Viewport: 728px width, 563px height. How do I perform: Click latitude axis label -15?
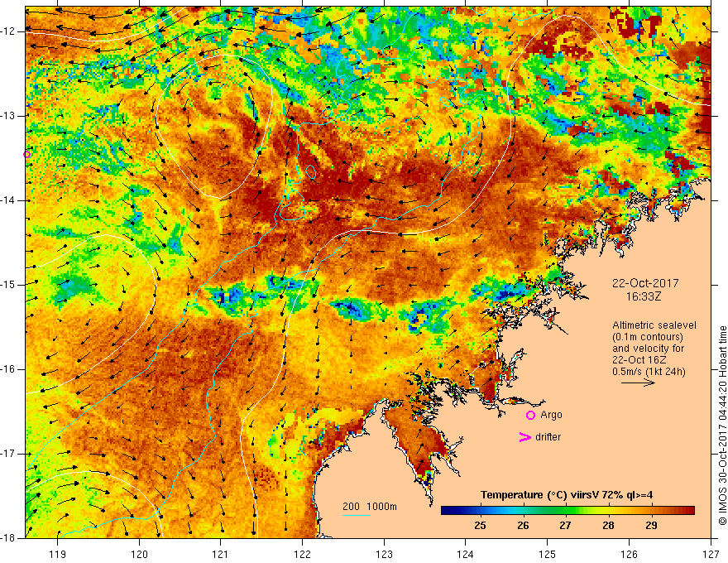pos(9,285)
